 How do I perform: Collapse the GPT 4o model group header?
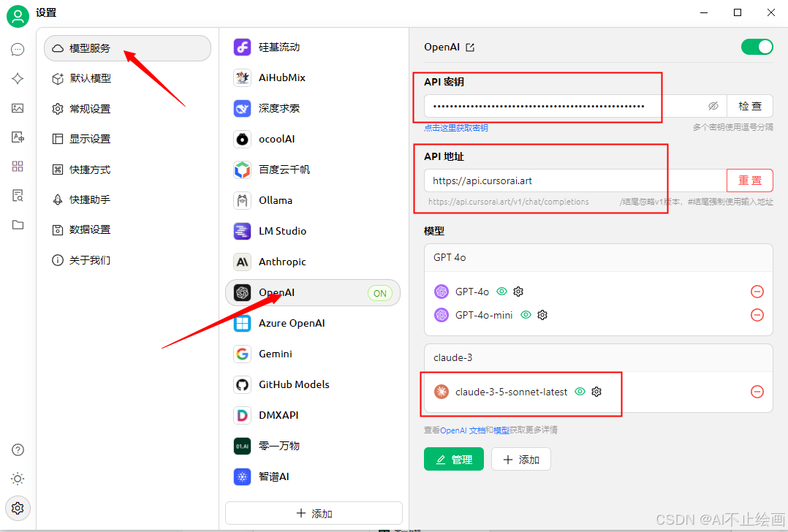(598, 258)
